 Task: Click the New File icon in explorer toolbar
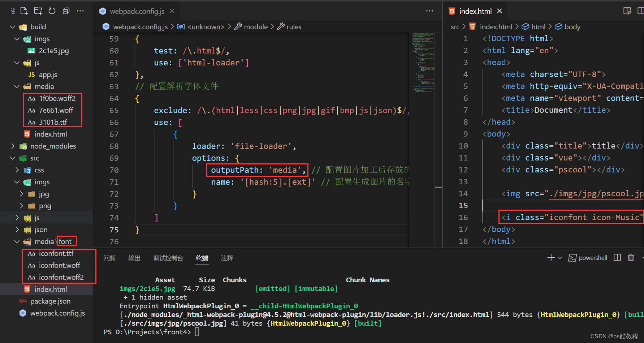coord(24,11)
